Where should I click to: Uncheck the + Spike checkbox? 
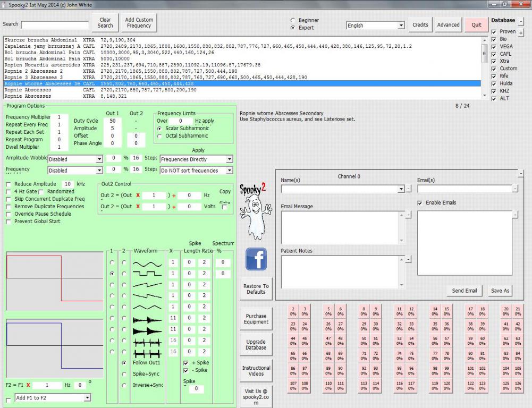click(x=186, y=363)
